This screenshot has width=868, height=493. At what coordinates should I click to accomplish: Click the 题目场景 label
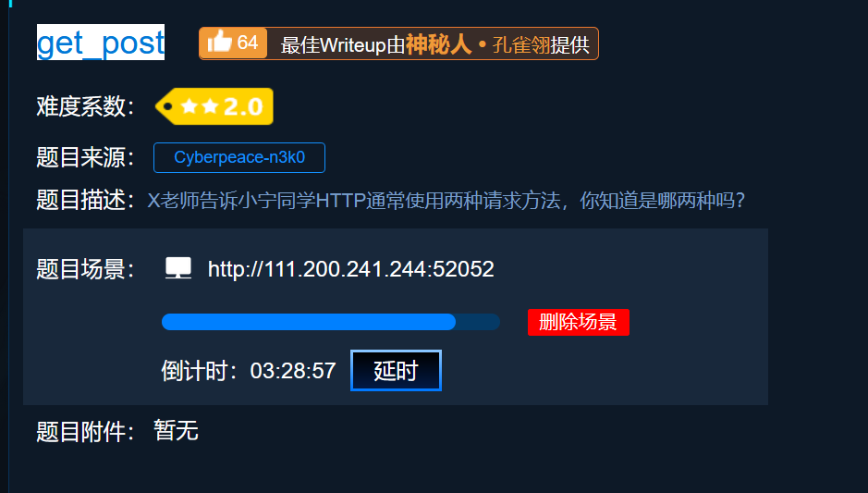(85, 269)
